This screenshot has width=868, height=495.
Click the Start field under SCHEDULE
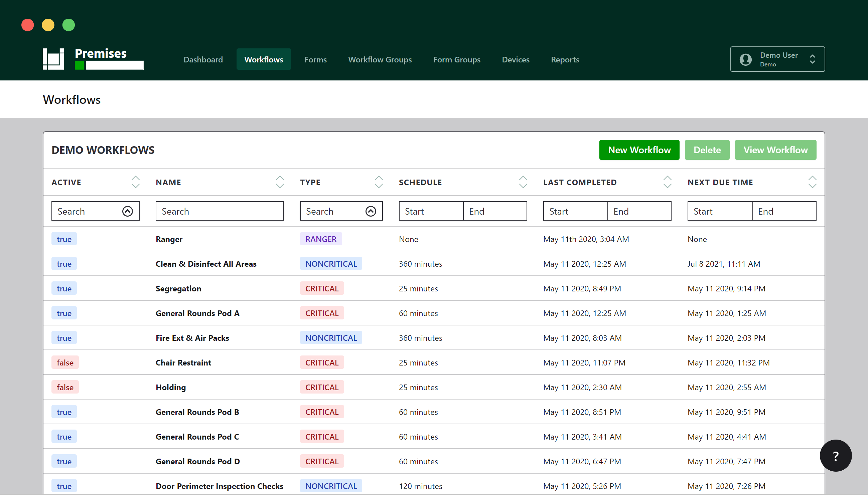(430, 211)
